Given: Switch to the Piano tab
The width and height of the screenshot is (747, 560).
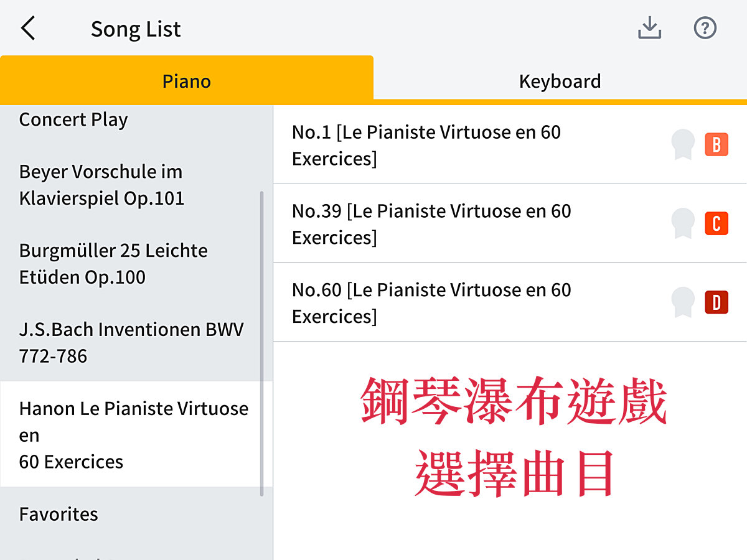Looking at the screenshot, I should click(187, 81).
